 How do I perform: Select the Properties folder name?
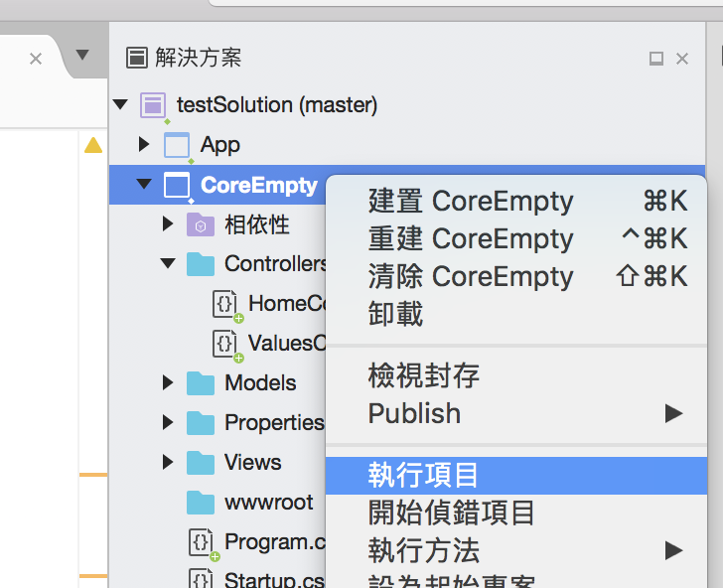[275, 423]
